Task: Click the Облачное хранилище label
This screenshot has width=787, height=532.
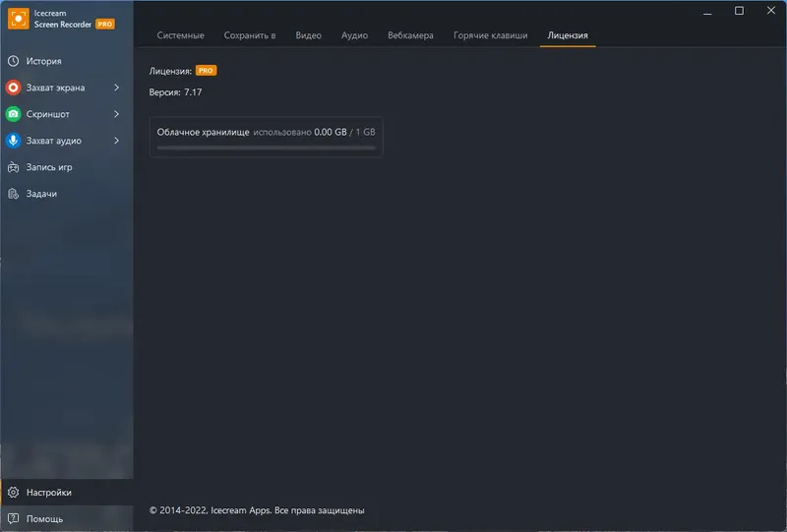Action: pos(203,132)
